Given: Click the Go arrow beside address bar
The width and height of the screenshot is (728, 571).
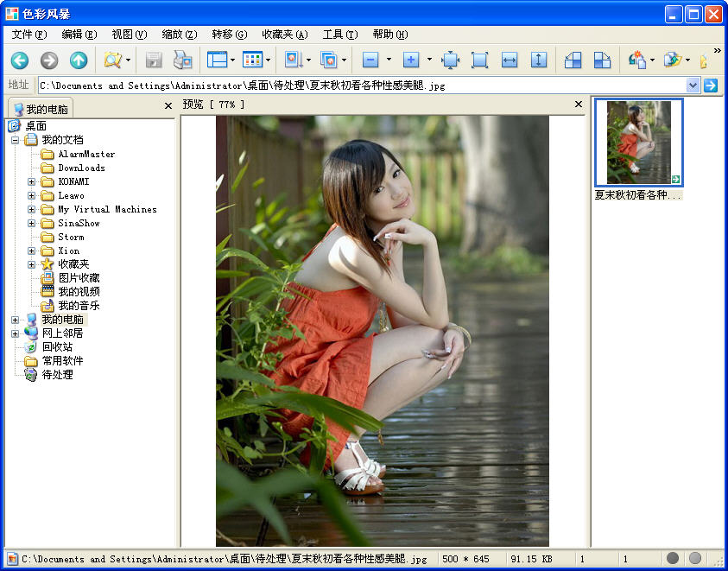Looking at the screenshot, I should 711,85.
